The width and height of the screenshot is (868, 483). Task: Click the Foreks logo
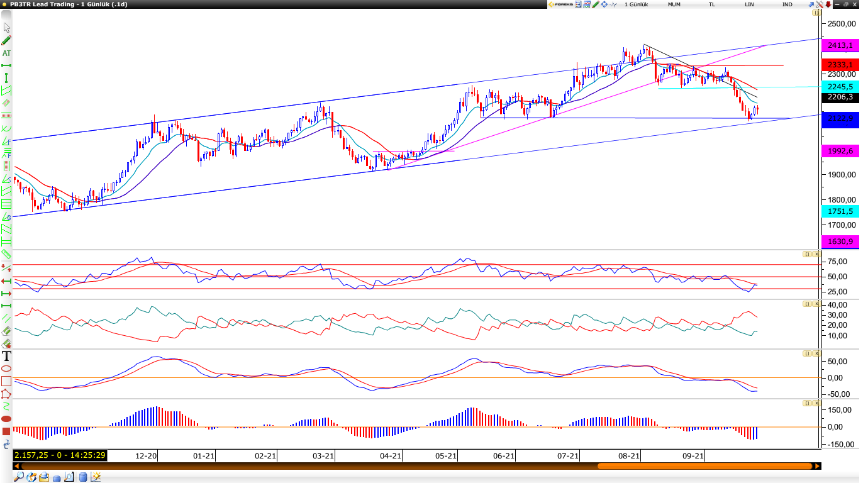tap(561, 4)
